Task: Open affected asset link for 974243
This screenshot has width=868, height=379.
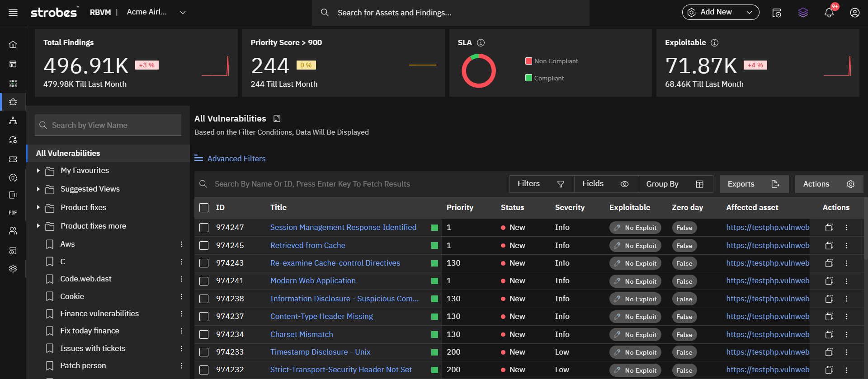Action: click(768, 263)
